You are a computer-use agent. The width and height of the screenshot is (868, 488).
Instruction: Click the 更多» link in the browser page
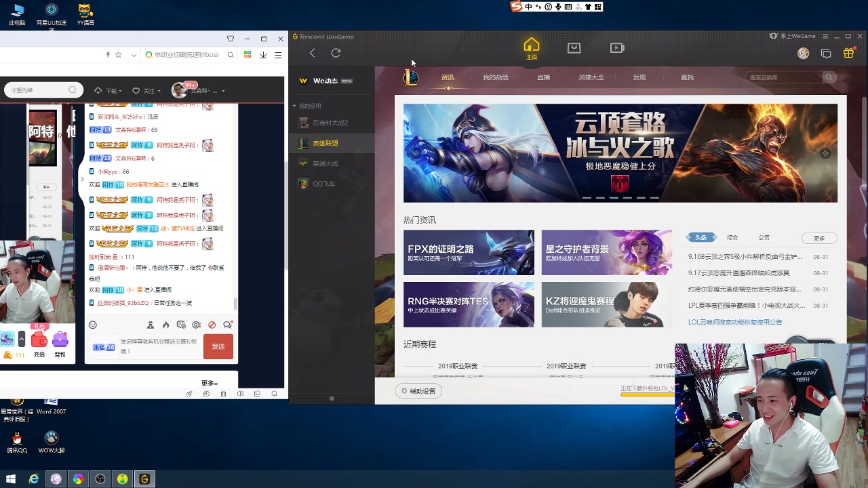(x=210, y=383)
